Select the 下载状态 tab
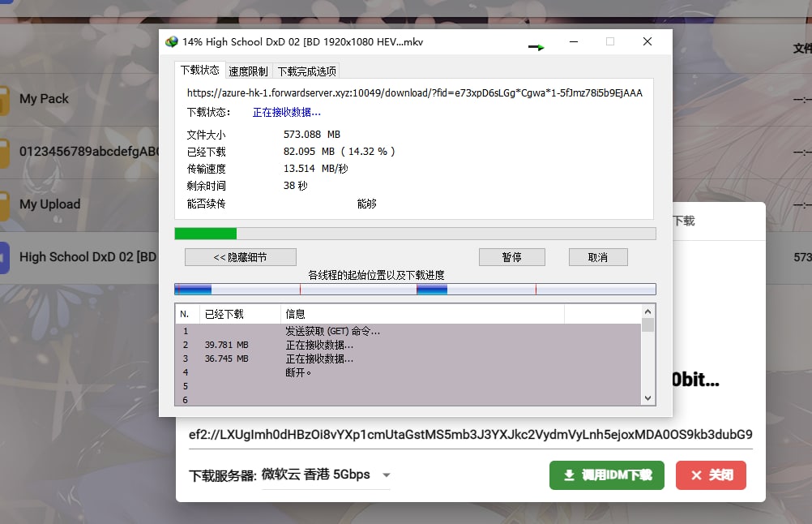 [199, 71]
